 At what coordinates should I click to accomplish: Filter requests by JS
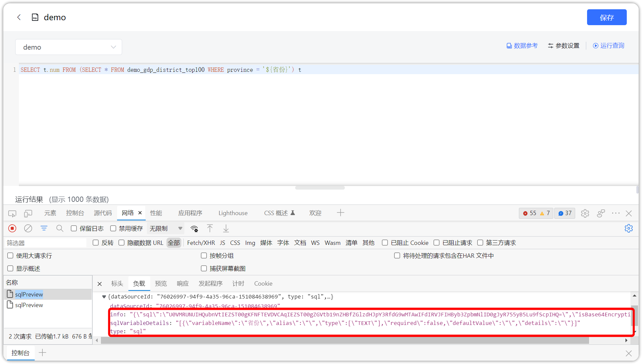pyautogui.click(x=222, y=243)
